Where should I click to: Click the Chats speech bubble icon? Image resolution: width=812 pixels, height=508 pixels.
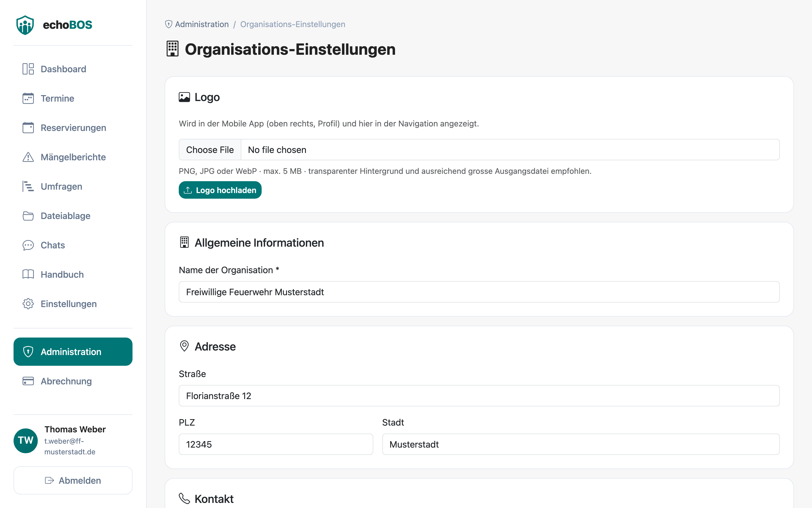click(x=28, y=245)
